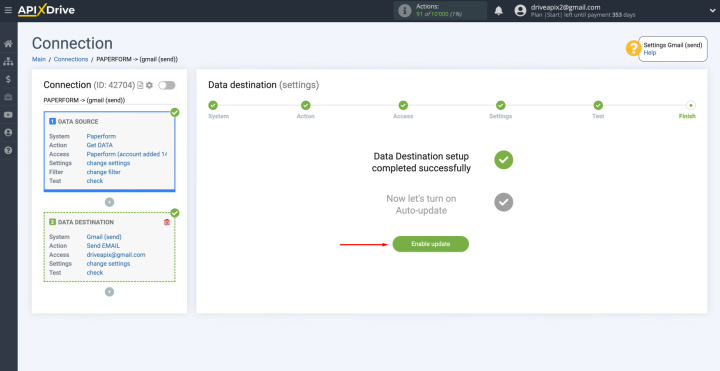The height and width of the screenshot is (371, 720).
Task: Add step with plus between source and destination
Action: coord(109,202)
